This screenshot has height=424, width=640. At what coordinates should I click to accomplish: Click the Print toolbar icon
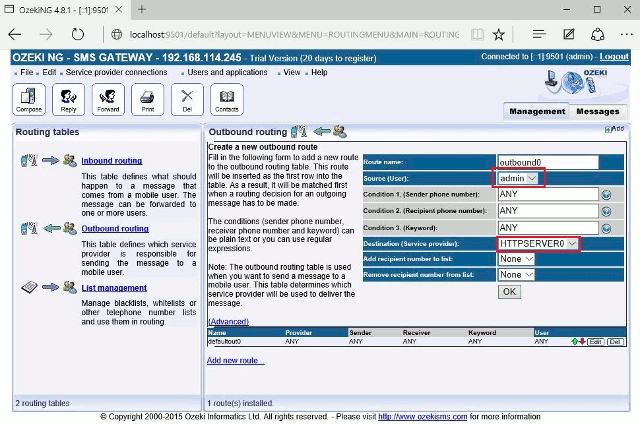coord(147,99)
